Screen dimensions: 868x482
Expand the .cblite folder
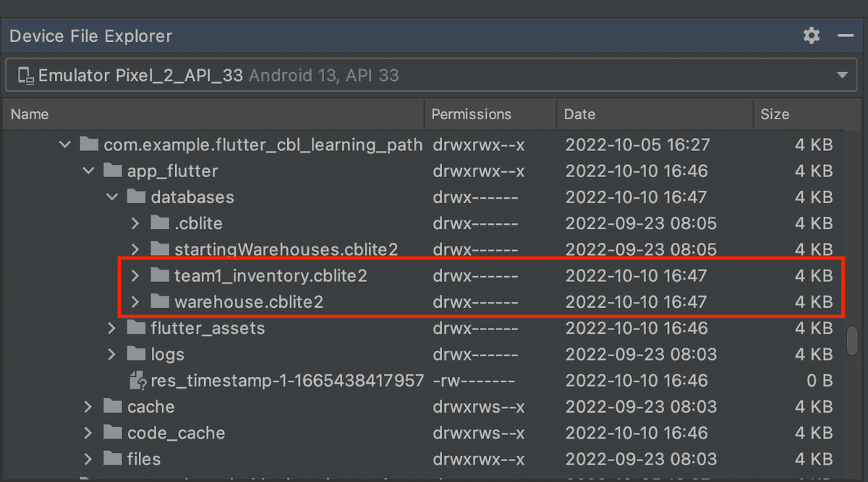pyautogui.click(x=135, y=223)
